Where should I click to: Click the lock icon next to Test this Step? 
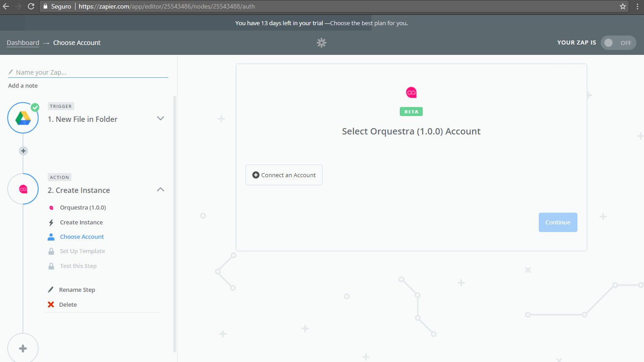pos(51,266)
